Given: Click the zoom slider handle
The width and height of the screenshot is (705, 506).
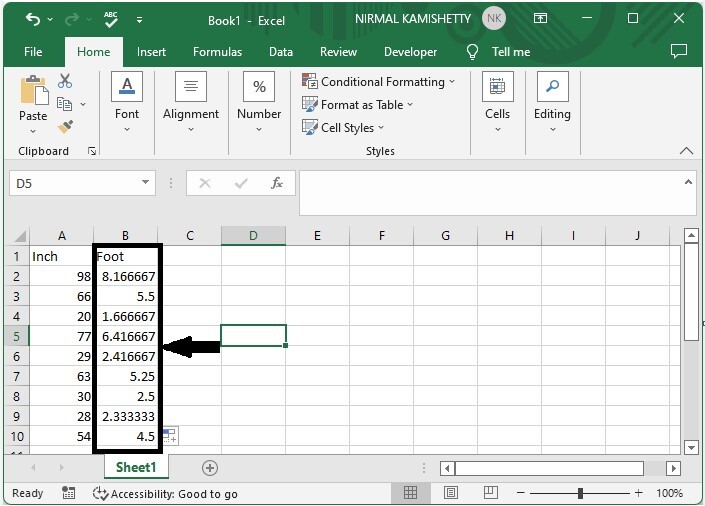Looking at the screenshot, I should pos(580,493).
